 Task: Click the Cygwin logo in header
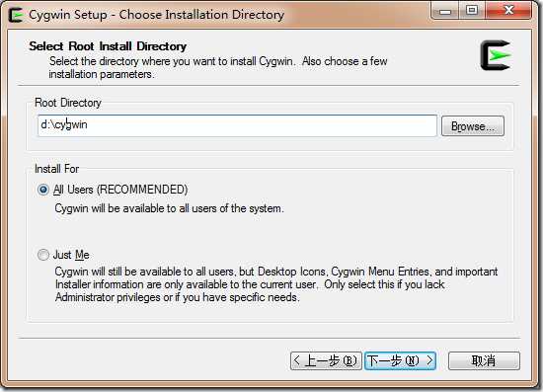496,55
